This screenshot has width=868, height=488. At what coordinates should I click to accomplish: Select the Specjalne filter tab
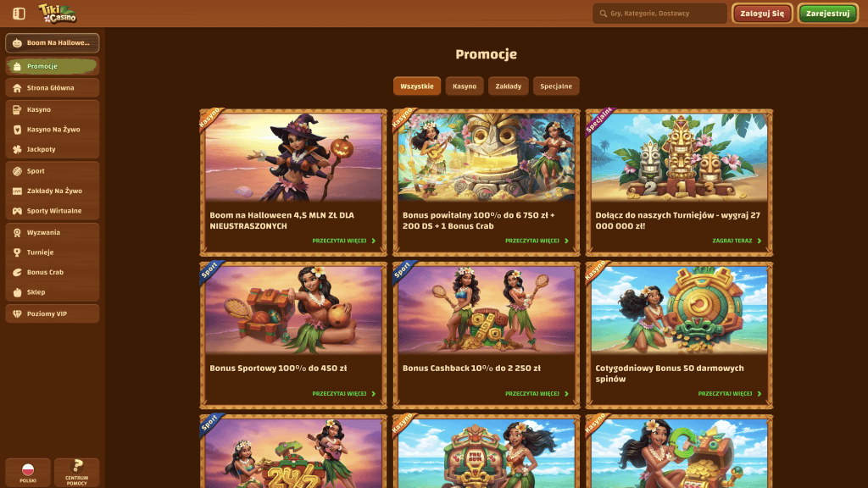tap(556, 86)
